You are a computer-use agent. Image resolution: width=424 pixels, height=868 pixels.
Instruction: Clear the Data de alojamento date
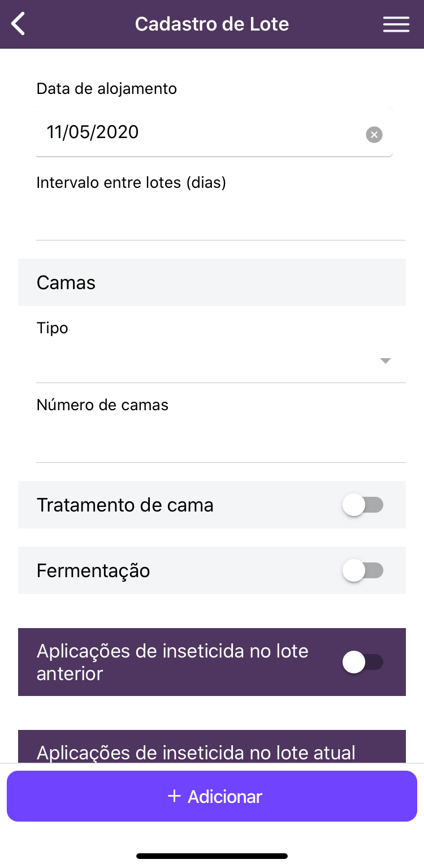point(374,135)
